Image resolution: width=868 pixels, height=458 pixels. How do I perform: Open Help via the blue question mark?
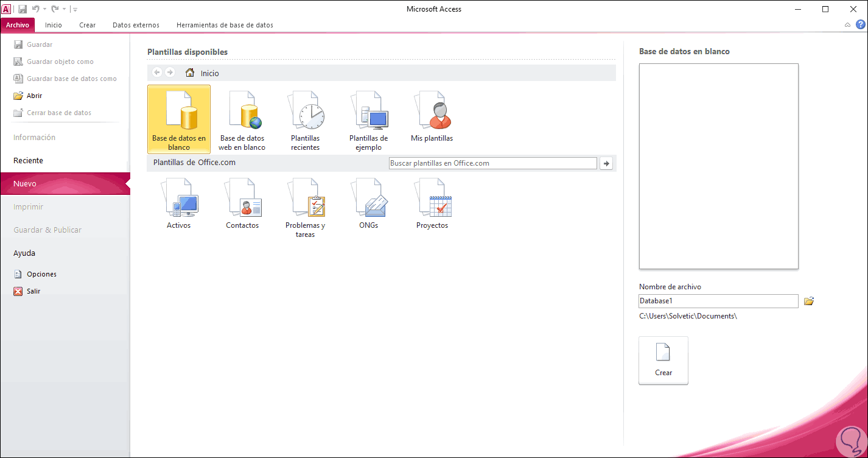click(861, 25)
